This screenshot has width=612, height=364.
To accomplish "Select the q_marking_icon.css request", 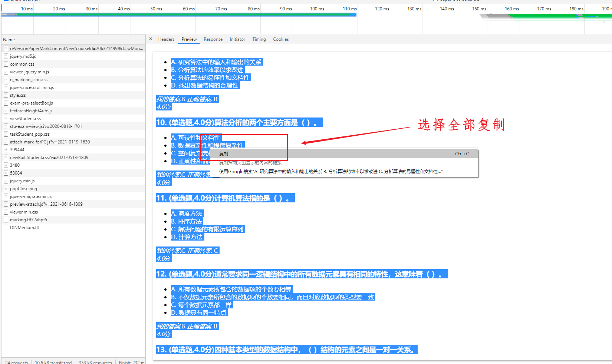I will [73, 80].
